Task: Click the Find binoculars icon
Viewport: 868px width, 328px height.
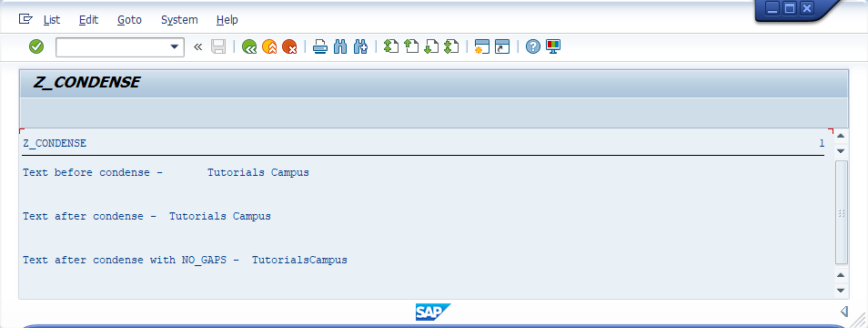Action: pyautogui.click(x=340, y=46)
